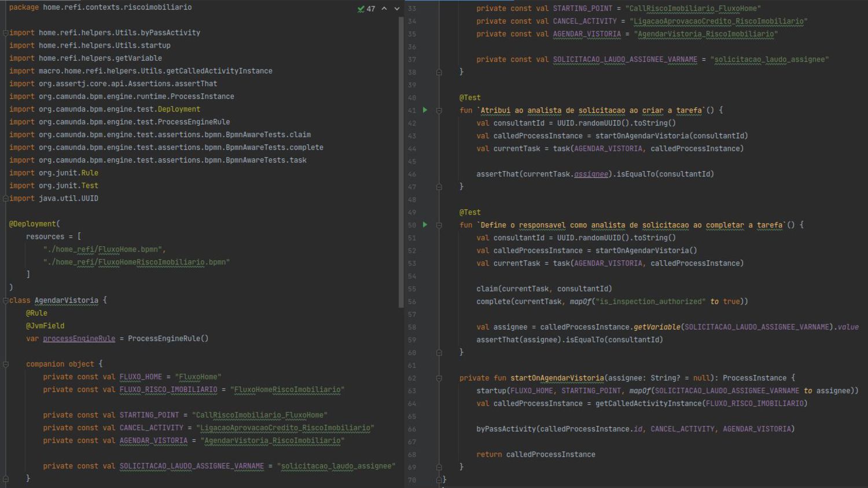Click "AgendarVistoria_RiscoImobiliario" string in right pane
Screen dimensions: 868x488
coord(706,34)
